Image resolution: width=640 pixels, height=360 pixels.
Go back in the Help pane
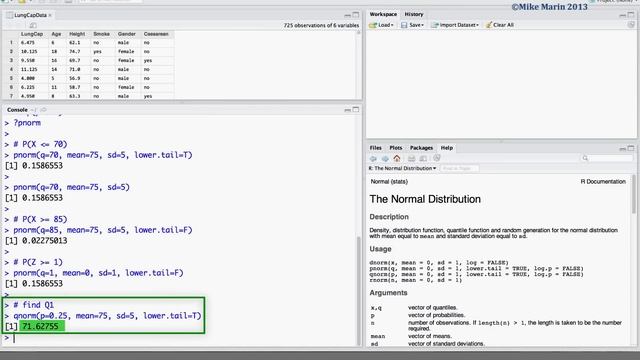click(x=373, y=159)
